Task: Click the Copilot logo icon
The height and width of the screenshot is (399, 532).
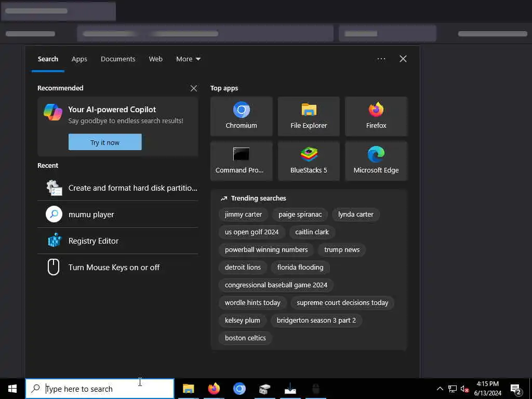Action: tap(53, 112)
